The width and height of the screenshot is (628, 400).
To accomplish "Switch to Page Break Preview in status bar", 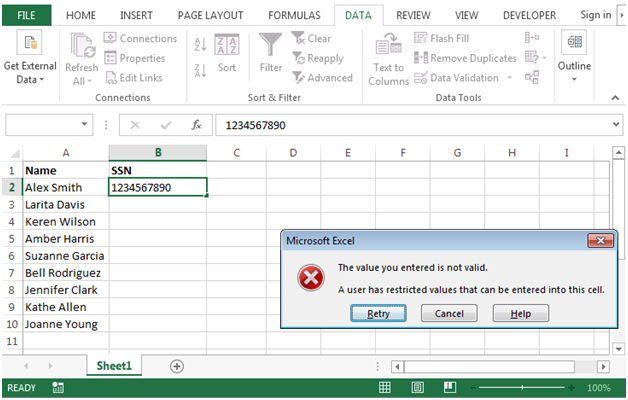I will (450, 387).
